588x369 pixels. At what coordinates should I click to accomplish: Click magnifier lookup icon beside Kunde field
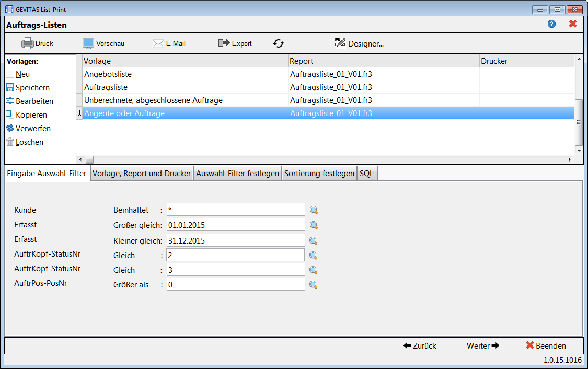coord(314,210)
